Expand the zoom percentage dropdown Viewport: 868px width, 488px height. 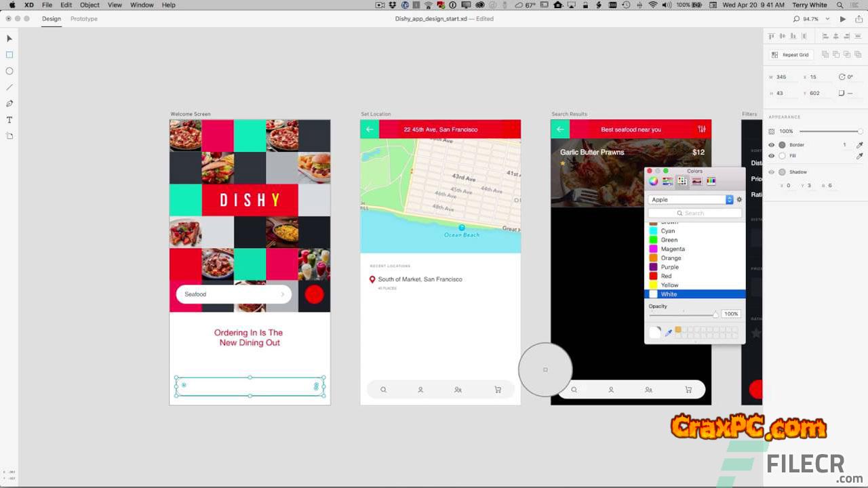point(828,19)
